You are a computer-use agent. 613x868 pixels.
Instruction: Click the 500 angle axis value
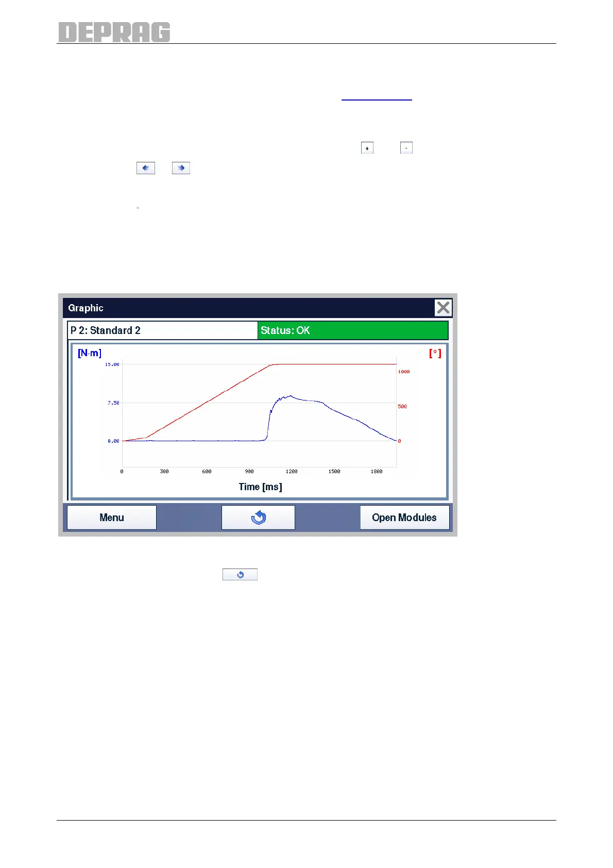[402, 406]
